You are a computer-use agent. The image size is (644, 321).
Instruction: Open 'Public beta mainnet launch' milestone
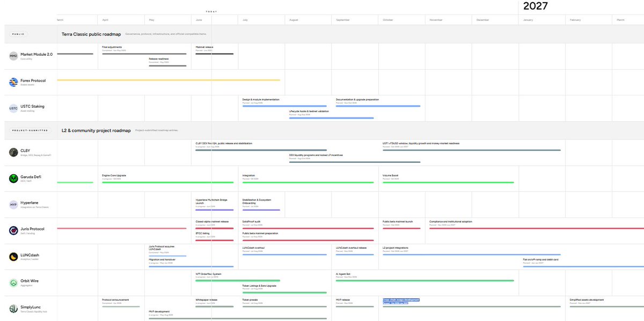pos(398,221)
